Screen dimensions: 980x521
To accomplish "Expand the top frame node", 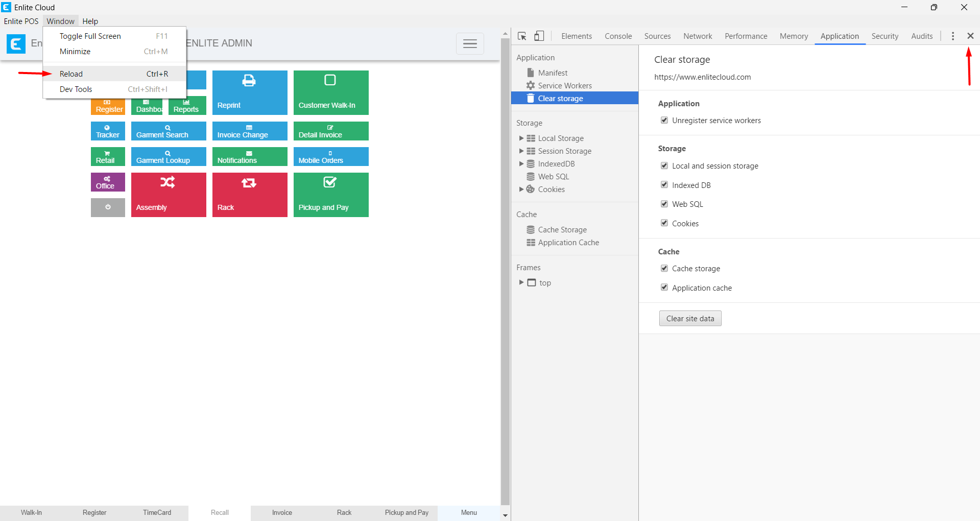I will point(521,282).
